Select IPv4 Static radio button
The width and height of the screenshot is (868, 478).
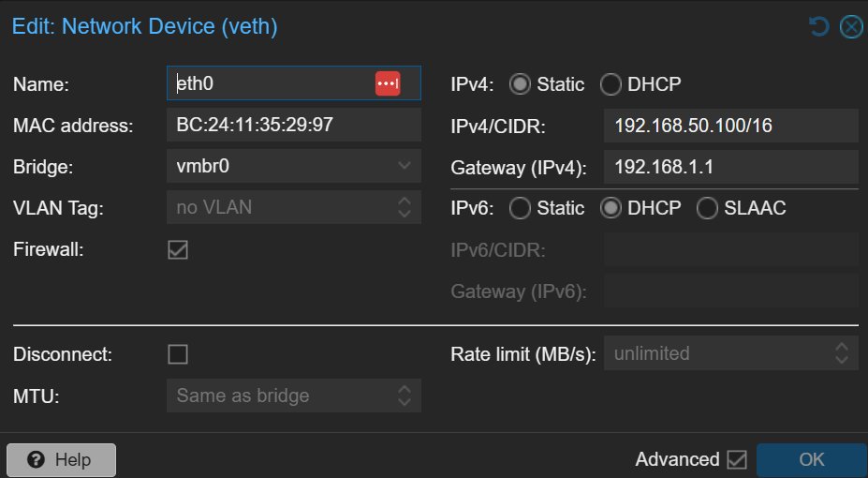(x=520, y=84)
